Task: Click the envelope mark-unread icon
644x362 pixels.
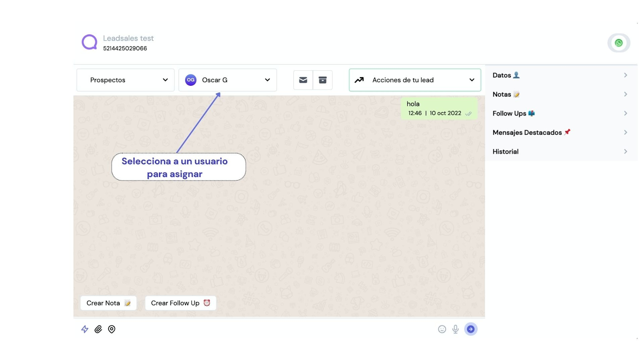Action: pos(303,80)
